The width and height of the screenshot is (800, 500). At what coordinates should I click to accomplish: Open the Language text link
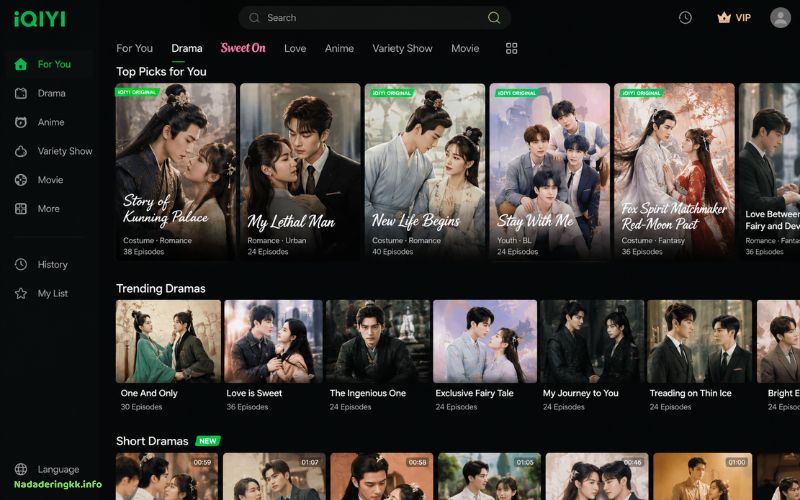(58, 469)
